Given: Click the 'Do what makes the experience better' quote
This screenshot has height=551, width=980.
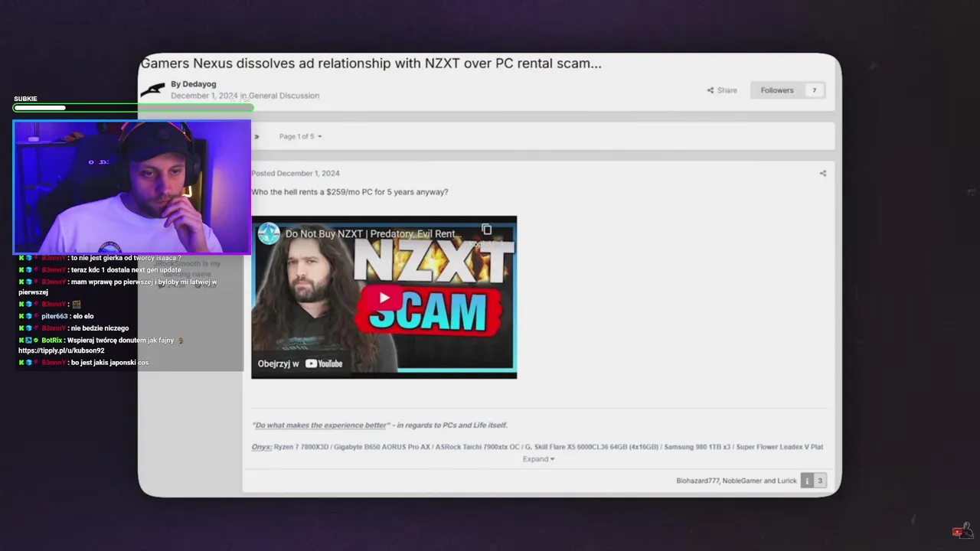Looking at the screenshot, I should pyautogui.click(x=320, y=425).
